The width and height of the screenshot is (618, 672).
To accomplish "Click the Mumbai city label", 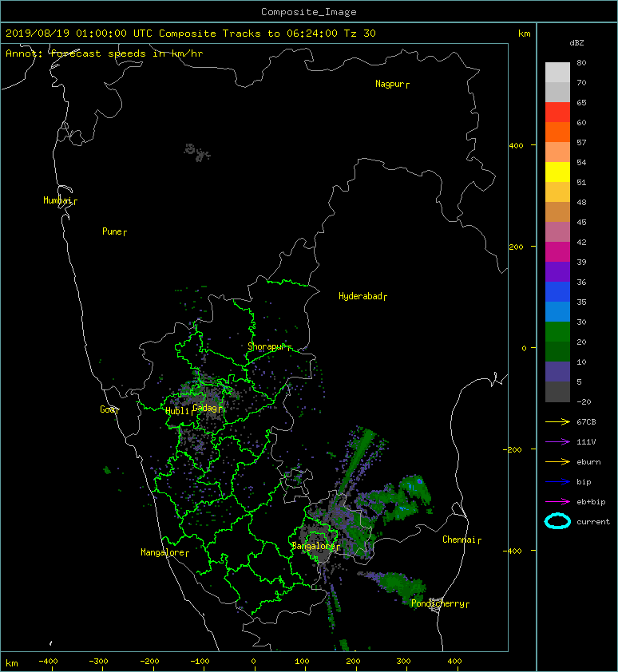I will [57, 200].
